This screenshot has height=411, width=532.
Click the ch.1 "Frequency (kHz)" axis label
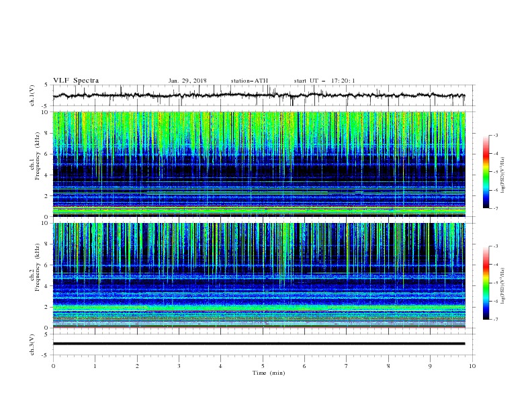pos(37,156)
